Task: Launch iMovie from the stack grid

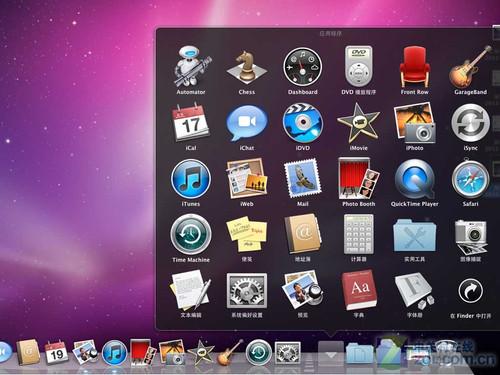Action: point(358,123)
